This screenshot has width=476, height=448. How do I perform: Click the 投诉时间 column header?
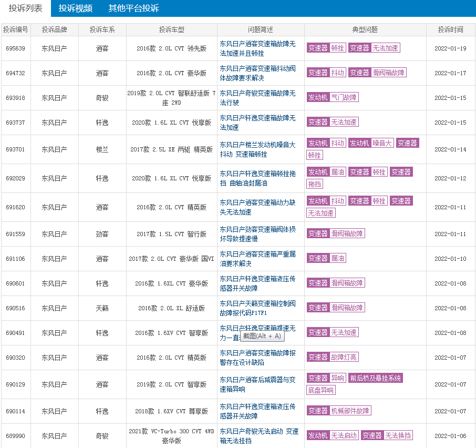(x=451, y=30)
